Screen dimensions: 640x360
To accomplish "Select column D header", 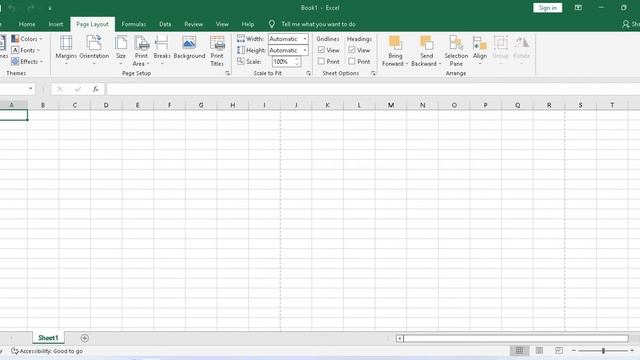I will pos(106,105).
